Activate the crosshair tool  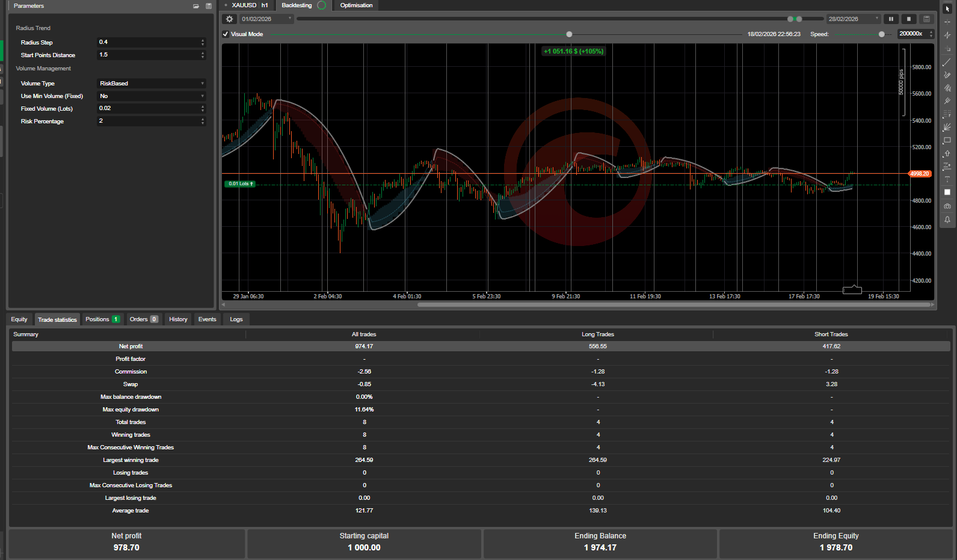click(x=947, y=22)
